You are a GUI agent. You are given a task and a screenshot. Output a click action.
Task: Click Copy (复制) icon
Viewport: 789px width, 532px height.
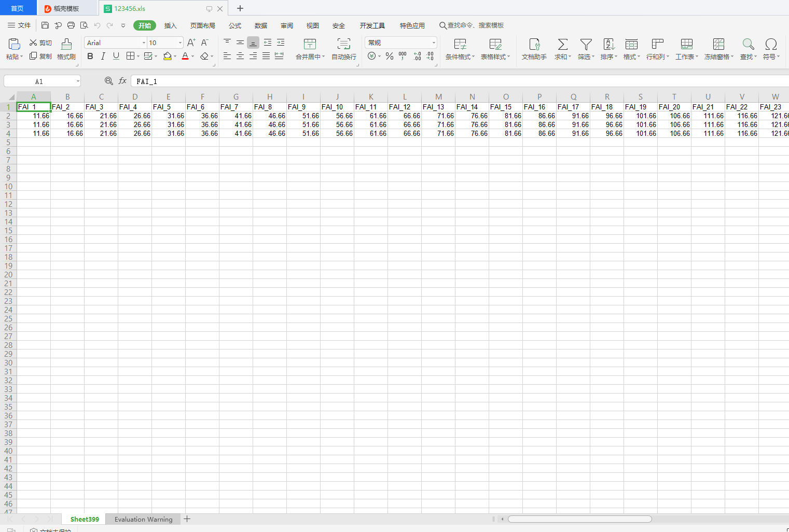(33, 56)
